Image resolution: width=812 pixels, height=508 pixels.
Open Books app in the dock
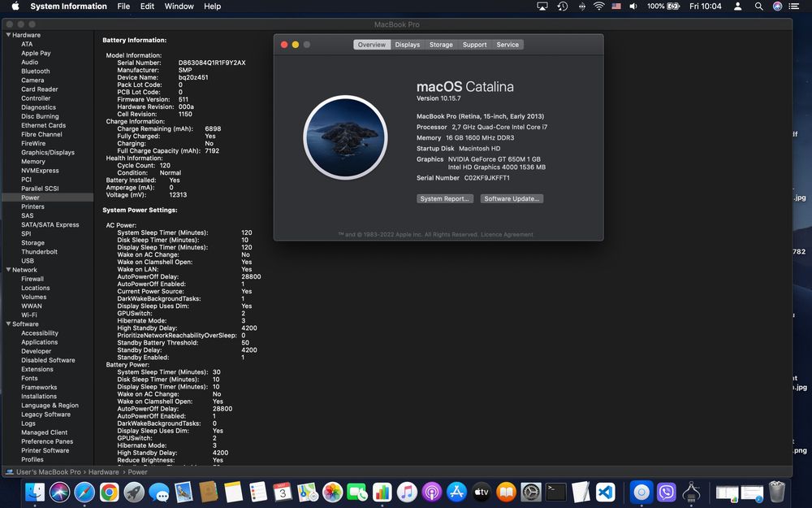tap(507, 492)
